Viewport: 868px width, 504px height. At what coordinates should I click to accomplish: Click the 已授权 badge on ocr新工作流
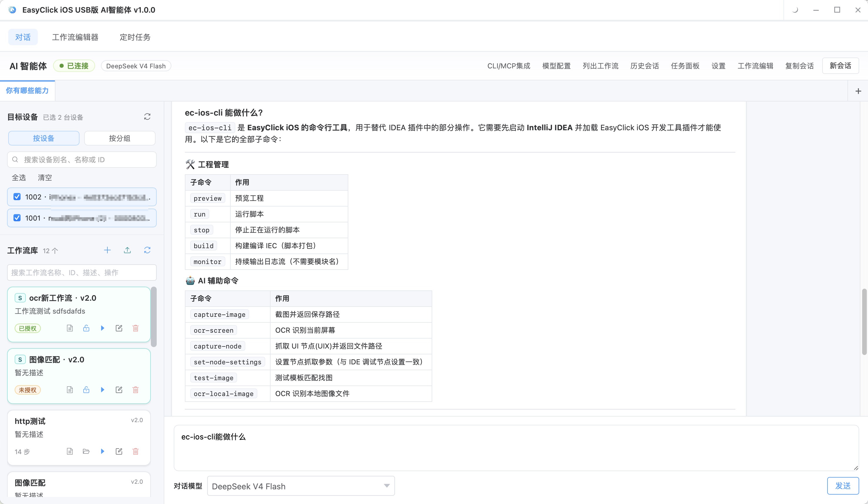tap(28, 329)
